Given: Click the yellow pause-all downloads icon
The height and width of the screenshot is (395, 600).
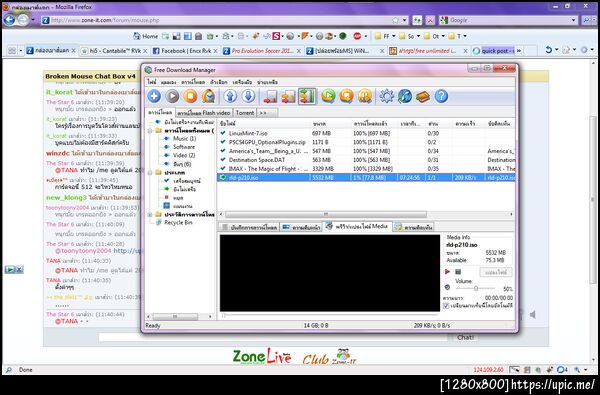Looking at the screenshot, I should [x=365, y=96].
